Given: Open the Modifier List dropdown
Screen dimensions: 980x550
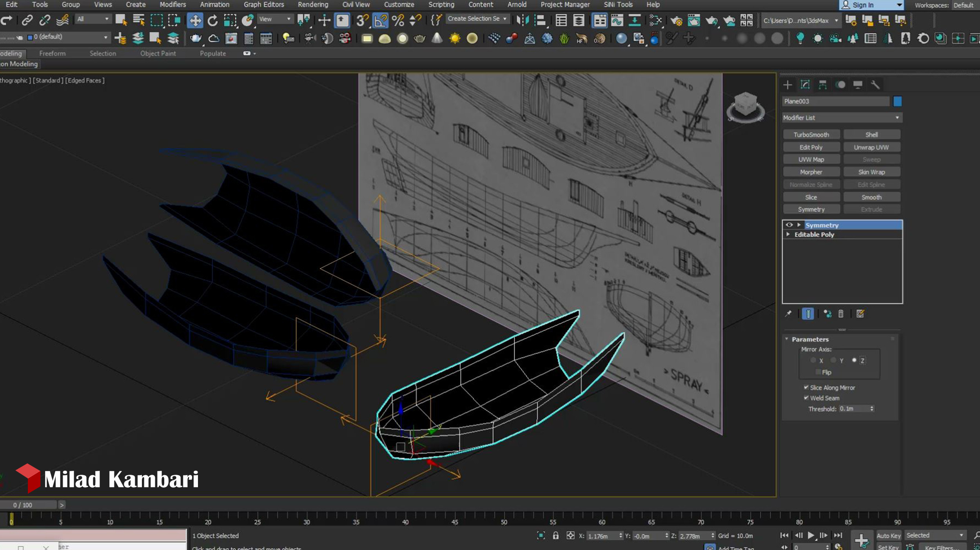Looking at the screenshot, I should click(x=842, y=118).
